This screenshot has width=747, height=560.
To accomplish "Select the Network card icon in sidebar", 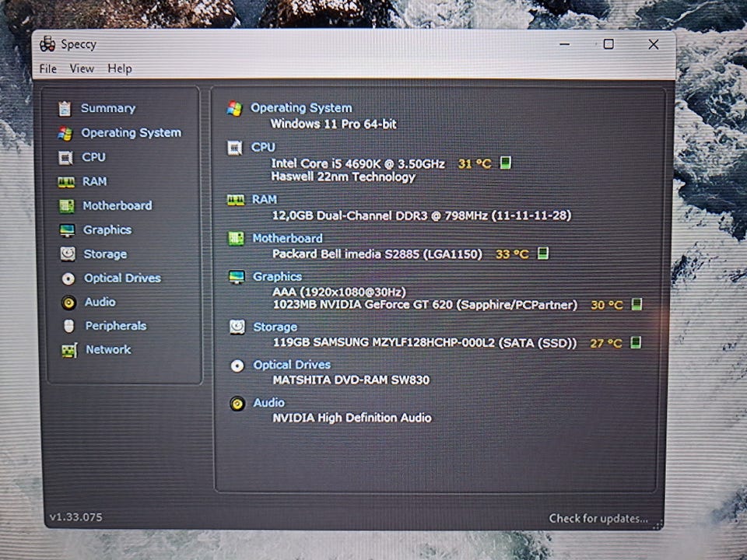I will click(x=69, y=351).
